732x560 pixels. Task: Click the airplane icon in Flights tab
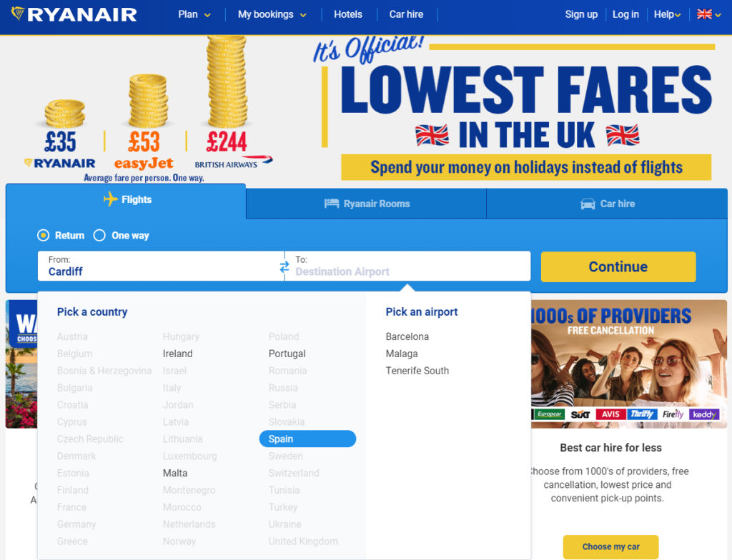click(110, 199)
